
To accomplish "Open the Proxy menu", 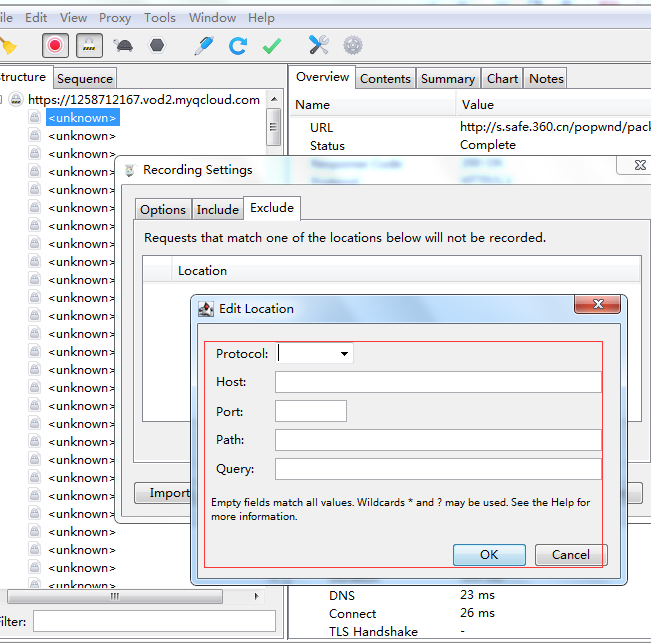I will 115,18.
